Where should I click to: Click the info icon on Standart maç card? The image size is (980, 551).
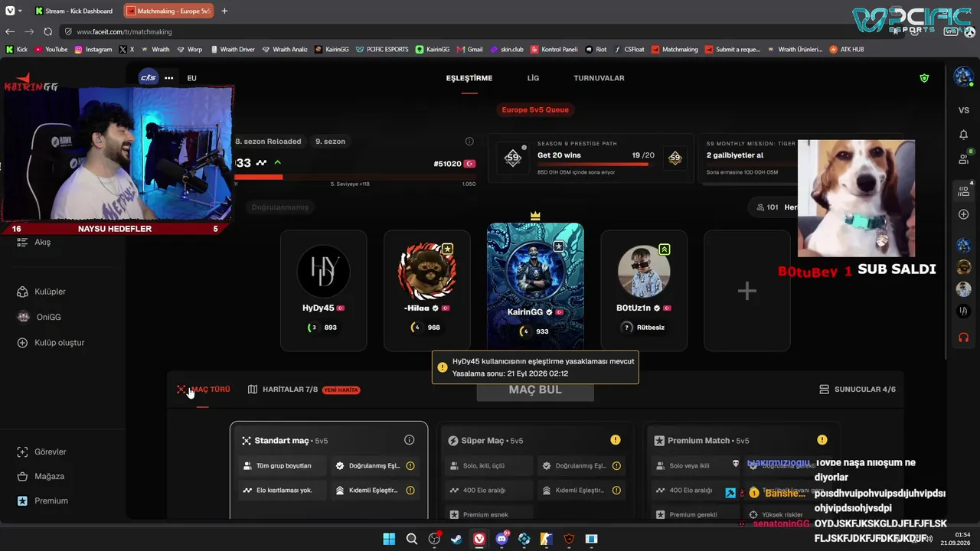coord(410,440)
